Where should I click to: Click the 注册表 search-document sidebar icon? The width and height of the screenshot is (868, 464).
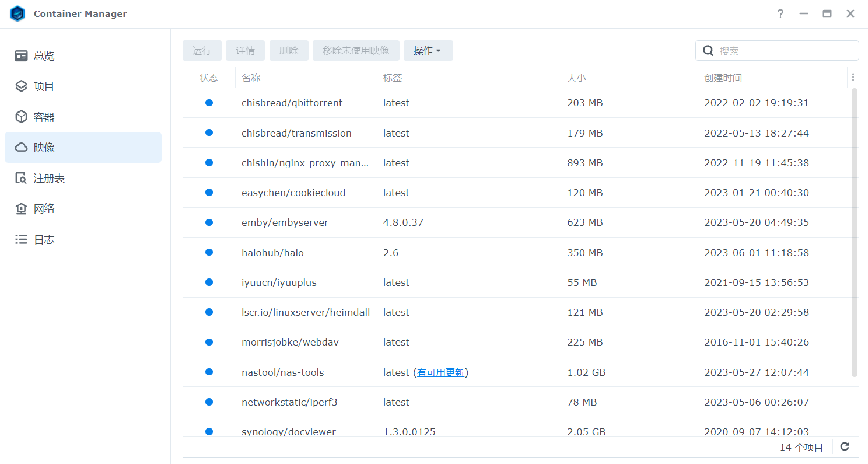pos(21,178)
